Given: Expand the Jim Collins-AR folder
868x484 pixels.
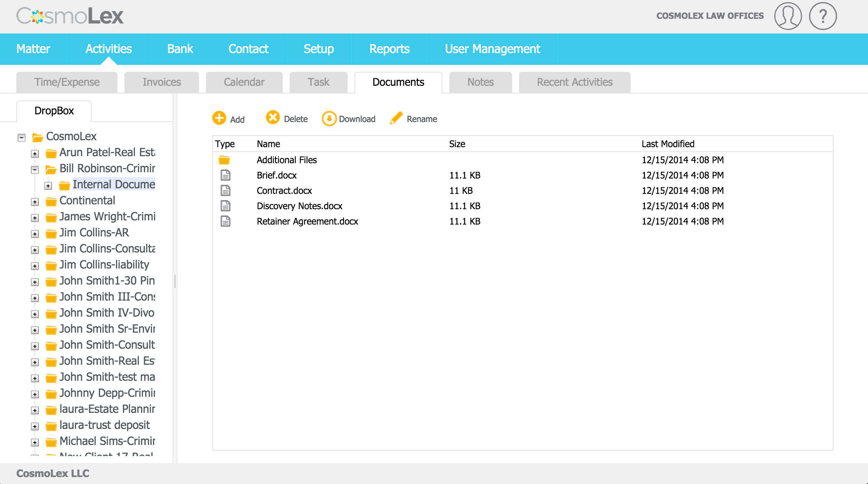Looking at the screenshot, I should [35, 234].
